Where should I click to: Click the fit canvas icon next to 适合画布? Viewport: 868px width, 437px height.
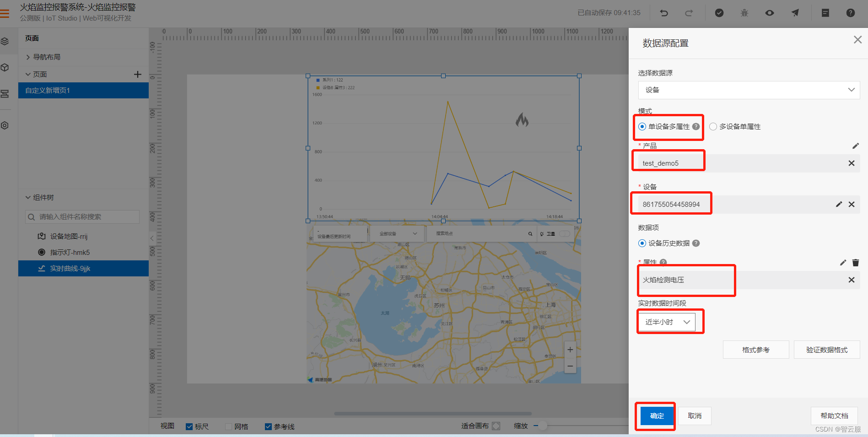tap(496, 426)
